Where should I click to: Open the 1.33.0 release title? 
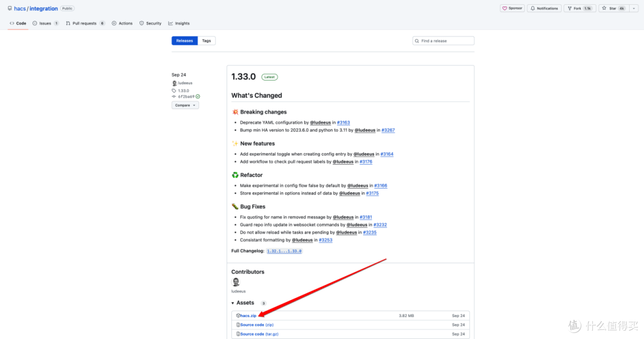(243, 77)
